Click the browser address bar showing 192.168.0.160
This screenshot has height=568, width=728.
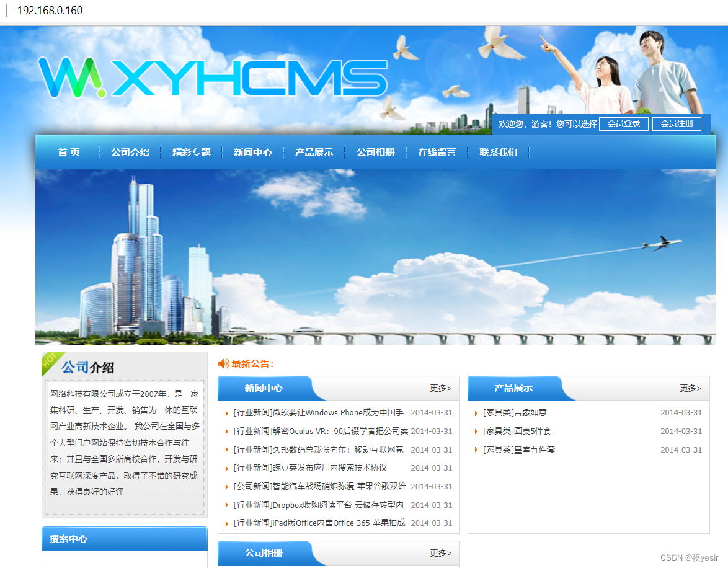(48, 11)
